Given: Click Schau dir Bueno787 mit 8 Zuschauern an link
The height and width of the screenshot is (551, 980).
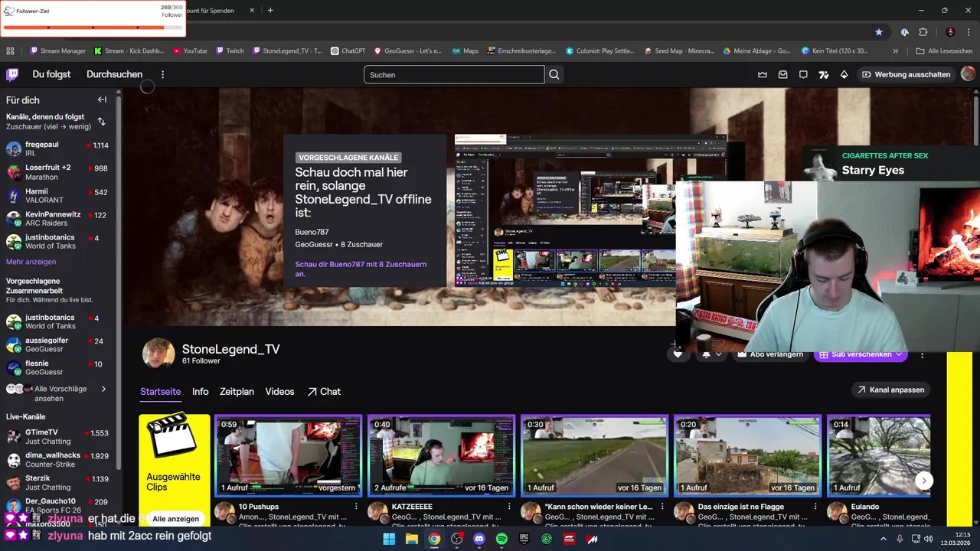Looking at the screenshot, I should [361, 269].
